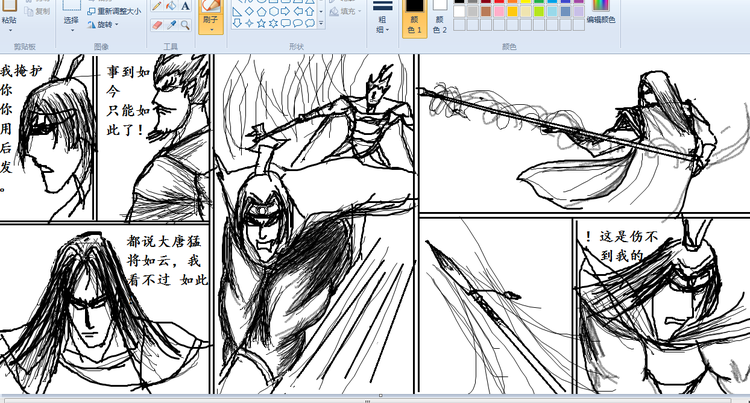Screen dimensions: 750x403
Task: Select the Color picker eyedropper tool
Action: click(171, 24)
